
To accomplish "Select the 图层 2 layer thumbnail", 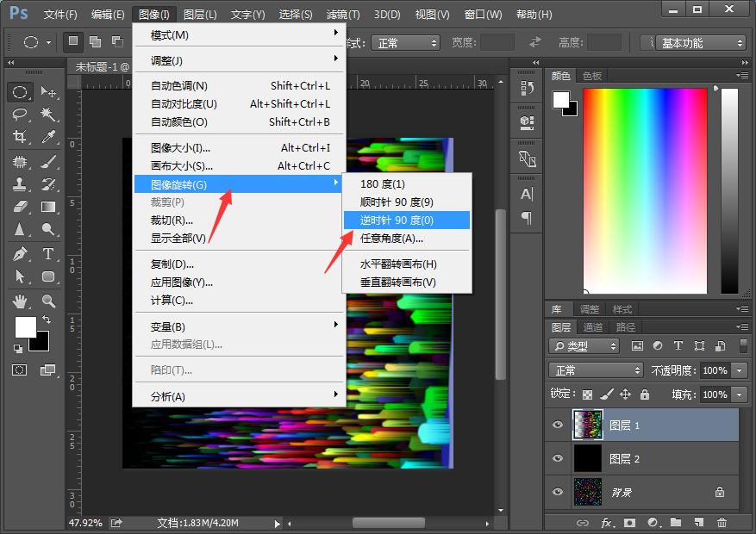I will pos(587,459).
